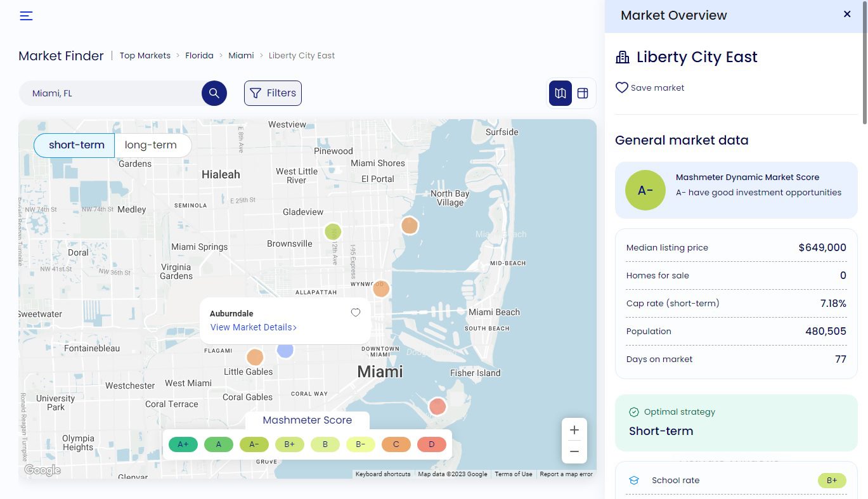Open the hamburger navigation menu
This screenshot has width=868, height=499.
pos(26,16)
